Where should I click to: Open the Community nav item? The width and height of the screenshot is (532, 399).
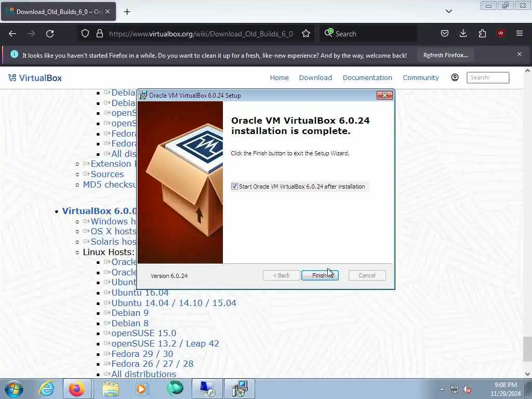[421, 78]
